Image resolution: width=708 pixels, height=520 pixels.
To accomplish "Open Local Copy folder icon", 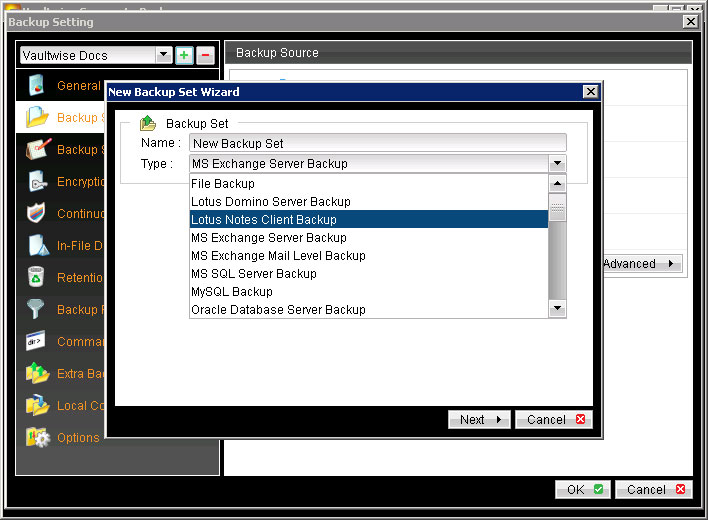I will [37, 405].
